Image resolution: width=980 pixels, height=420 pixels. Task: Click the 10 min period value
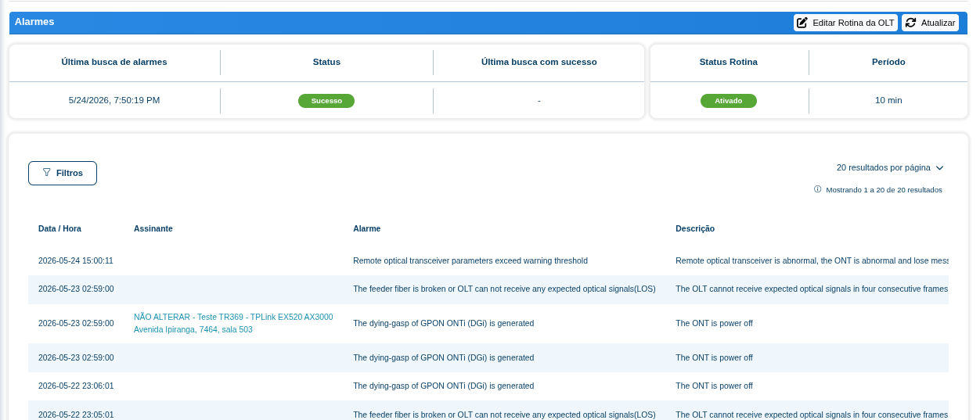click(x=888, y=100)
